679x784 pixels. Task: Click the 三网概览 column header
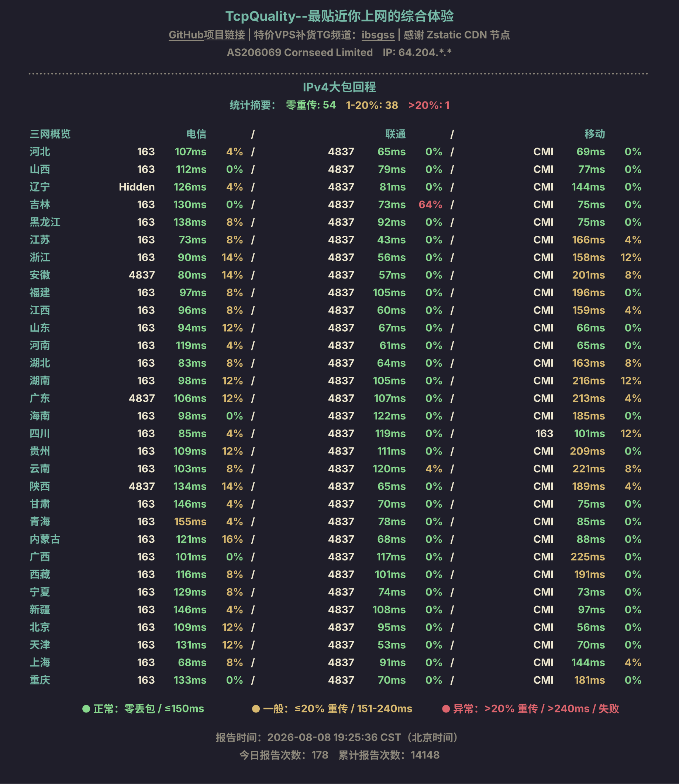tap(50, 134)
